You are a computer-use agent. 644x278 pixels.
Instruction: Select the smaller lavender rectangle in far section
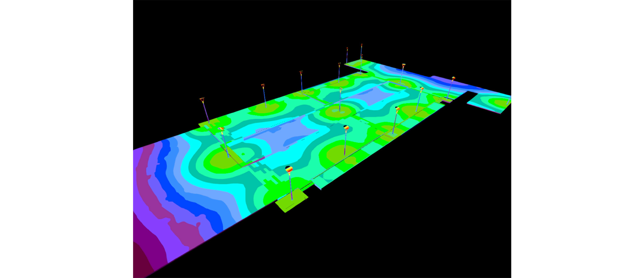374,96
